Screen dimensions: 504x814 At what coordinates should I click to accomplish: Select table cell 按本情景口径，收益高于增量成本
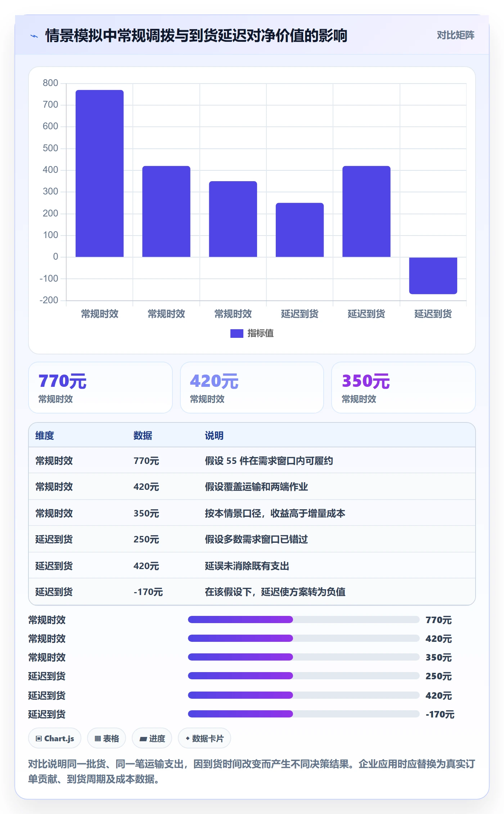tap(275, 513)
